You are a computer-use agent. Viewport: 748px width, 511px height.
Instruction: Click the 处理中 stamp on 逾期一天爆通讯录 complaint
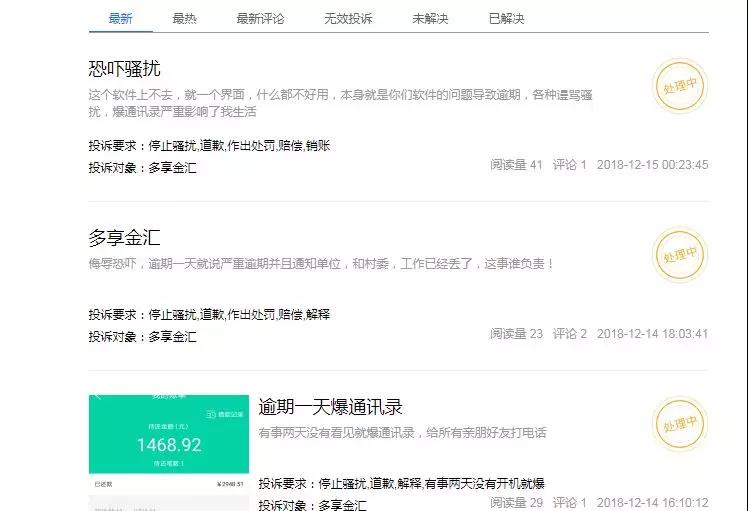tap(680, 424)
